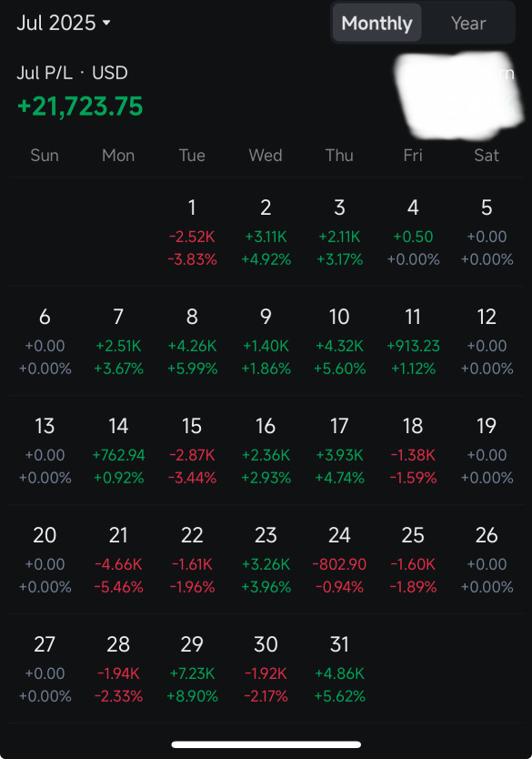Select July 8 showing +4.26K gain

pos(192,342)
